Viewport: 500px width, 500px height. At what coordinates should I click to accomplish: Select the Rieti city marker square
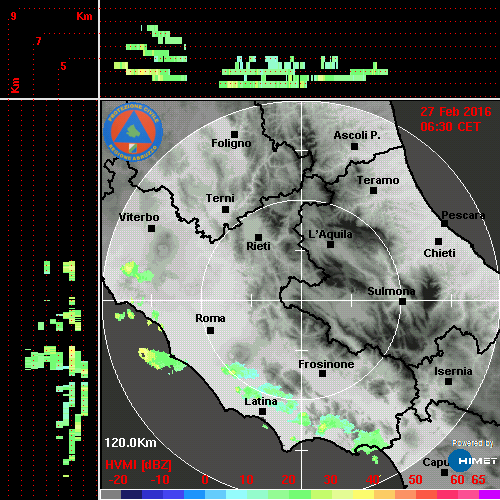click(258, 237)
